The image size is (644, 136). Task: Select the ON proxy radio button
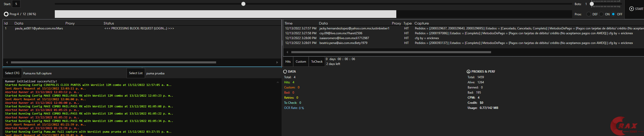[601, 14]
